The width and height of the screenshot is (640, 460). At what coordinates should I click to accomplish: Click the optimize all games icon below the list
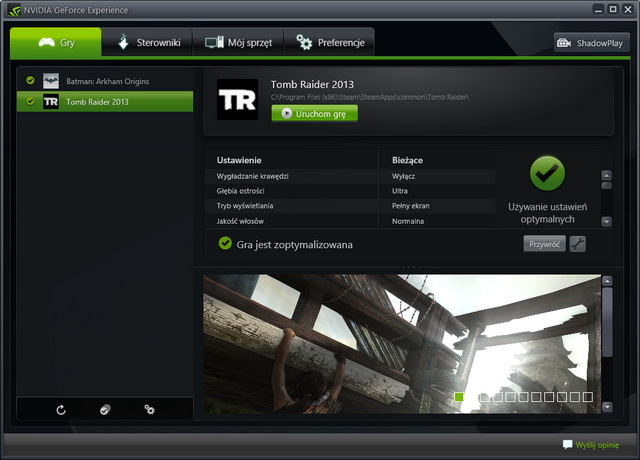click(x=105, y=410)
